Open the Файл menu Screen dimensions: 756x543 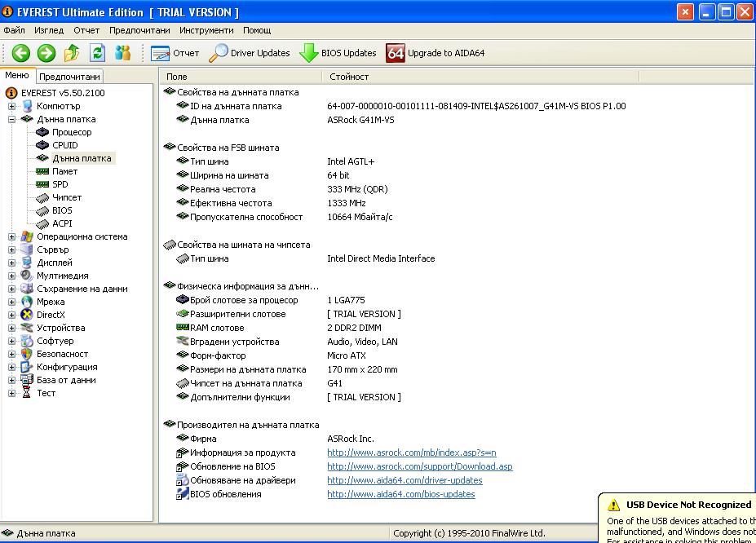pyautogui.click(x=14, y=30)
